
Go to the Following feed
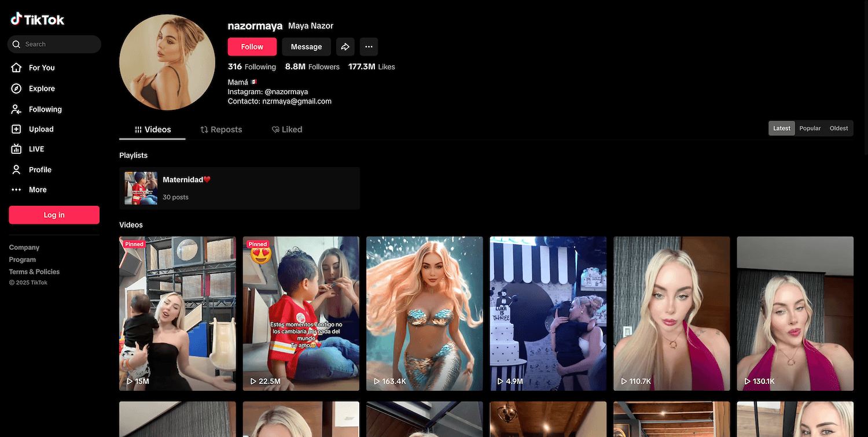pyautogui.click(x=45, y=109)
